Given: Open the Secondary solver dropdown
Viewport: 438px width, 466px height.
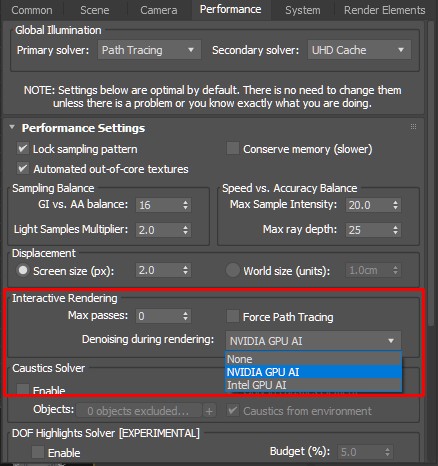Looking at the screenshot, I should [x=359, y=50].
